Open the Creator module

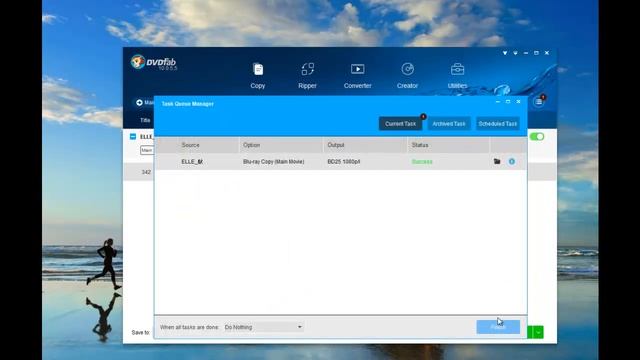pyautogui.click(x=407, y=76)
